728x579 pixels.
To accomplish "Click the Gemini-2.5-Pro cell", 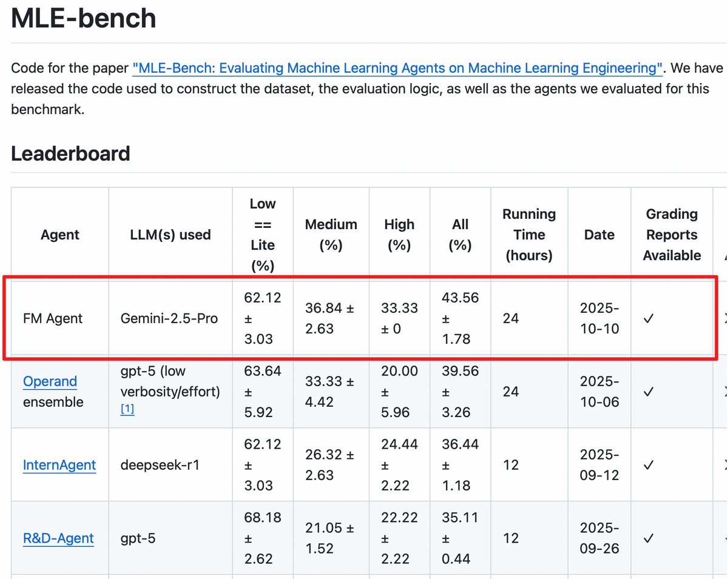I will pyautogui.click(x=169, y=319).
